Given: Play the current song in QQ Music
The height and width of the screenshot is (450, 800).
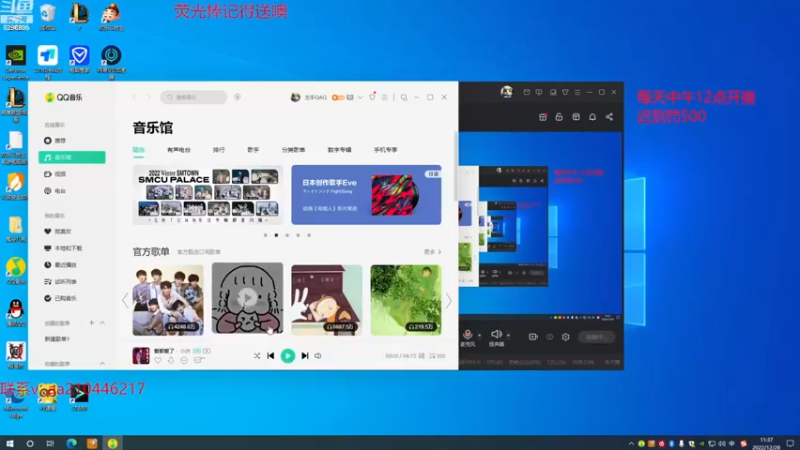Looking at the screenshot, I should (288, 356).
